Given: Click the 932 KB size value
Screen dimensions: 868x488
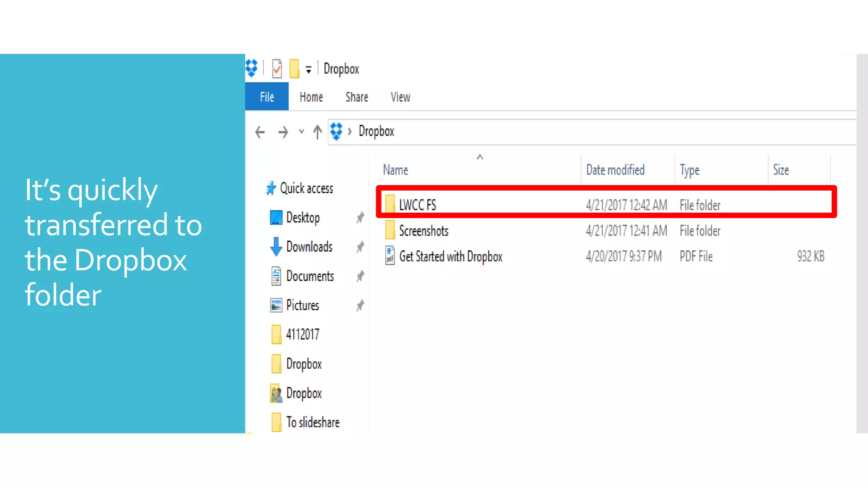Looking at the screenshot, I should (810, 256).
